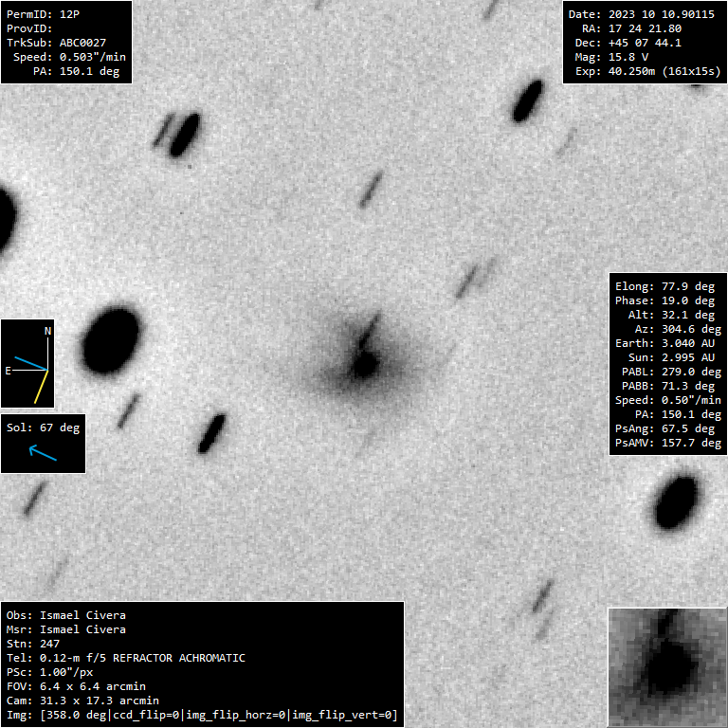728x728 pixels.
Task: Click the N label in the compass box
Action: (x=47, y=331)
